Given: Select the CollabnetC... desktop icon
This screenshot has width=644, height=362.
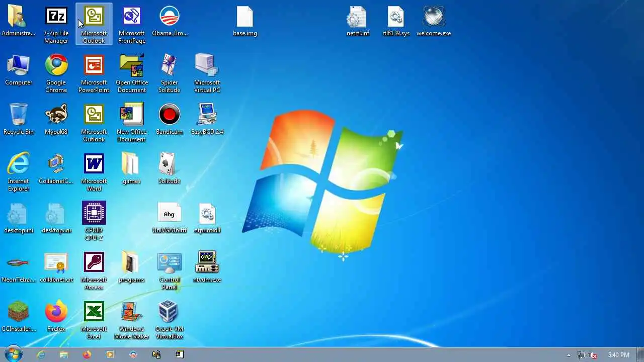Looking at the screenshot, I should [56, 169].
